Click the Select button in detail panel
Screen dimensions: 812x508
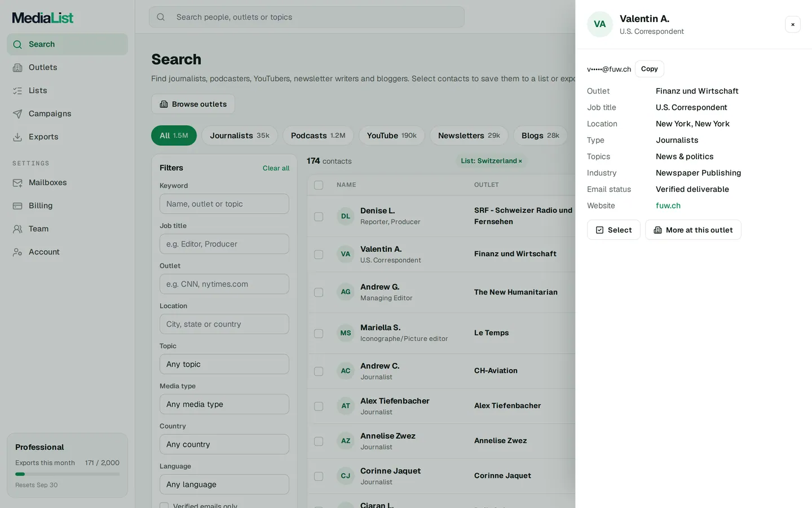[614, 230]
